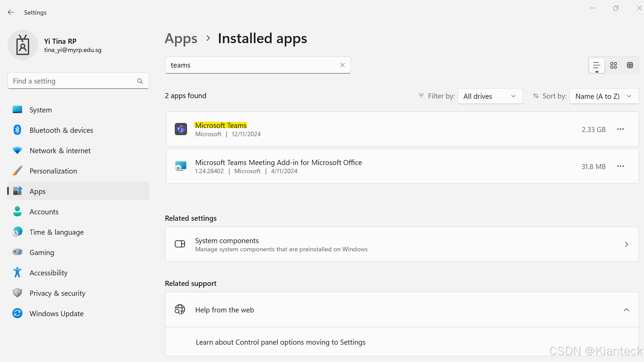Open System components related setting
This screenshot has width=644, height=362.
tap(402, 244)
